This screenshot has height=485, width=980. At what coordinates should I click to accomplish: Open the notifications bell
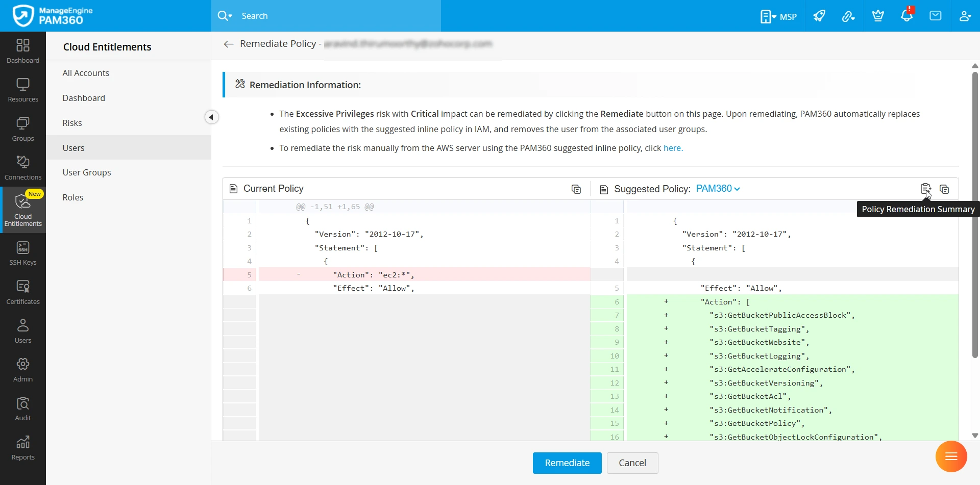point(906,16)
